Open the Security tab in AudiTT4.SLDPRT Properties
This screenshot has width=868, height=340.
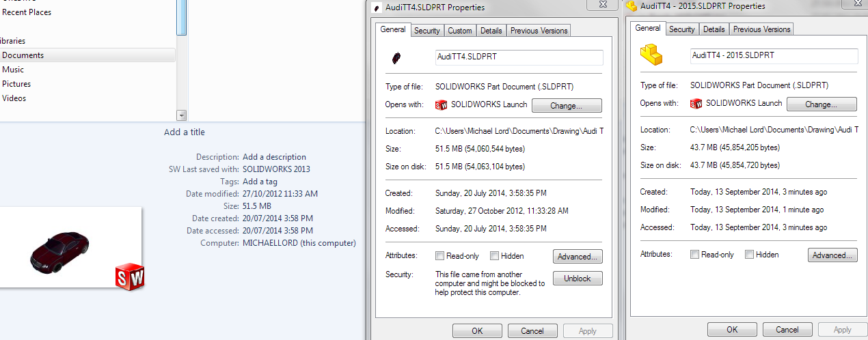pos(427,31)
